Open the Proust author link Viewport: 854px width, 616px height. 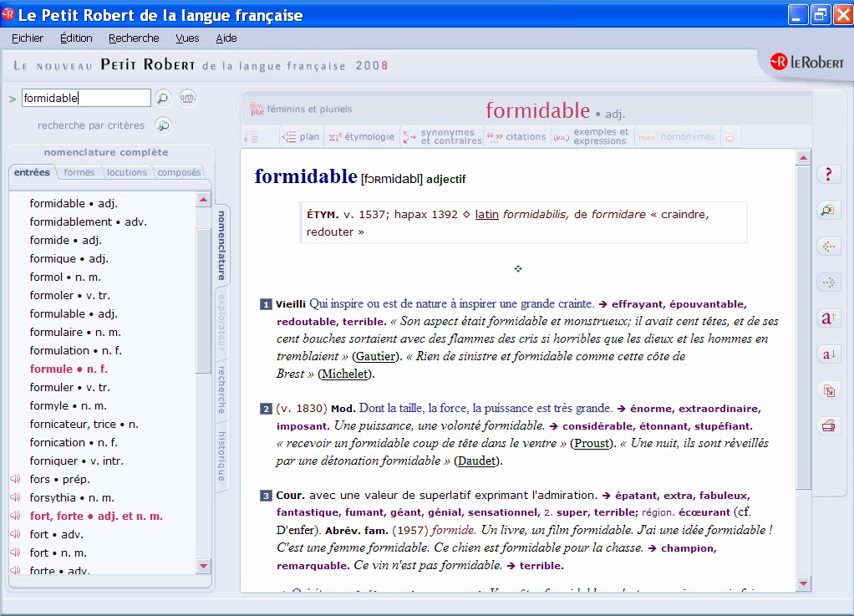(592, 443)
